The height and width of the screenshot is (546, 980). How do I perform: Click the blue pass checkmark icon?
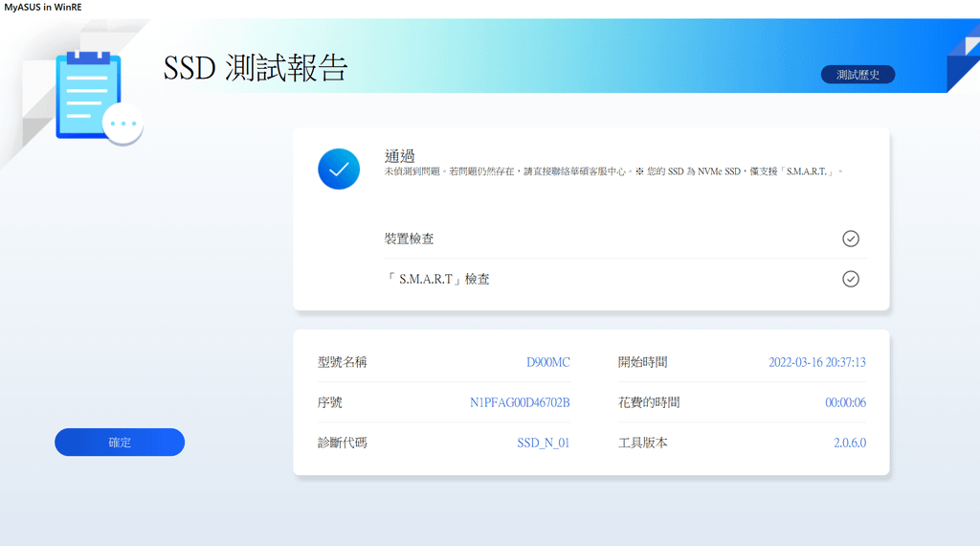(x=339, y=169)
